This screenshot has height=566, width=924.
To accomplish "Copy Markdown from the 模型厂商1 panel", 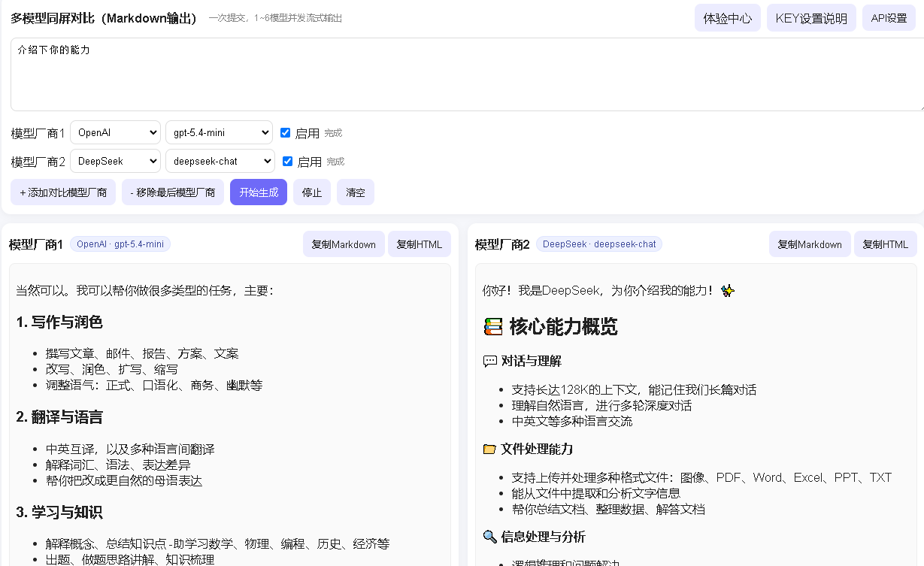I will point(344,244).
